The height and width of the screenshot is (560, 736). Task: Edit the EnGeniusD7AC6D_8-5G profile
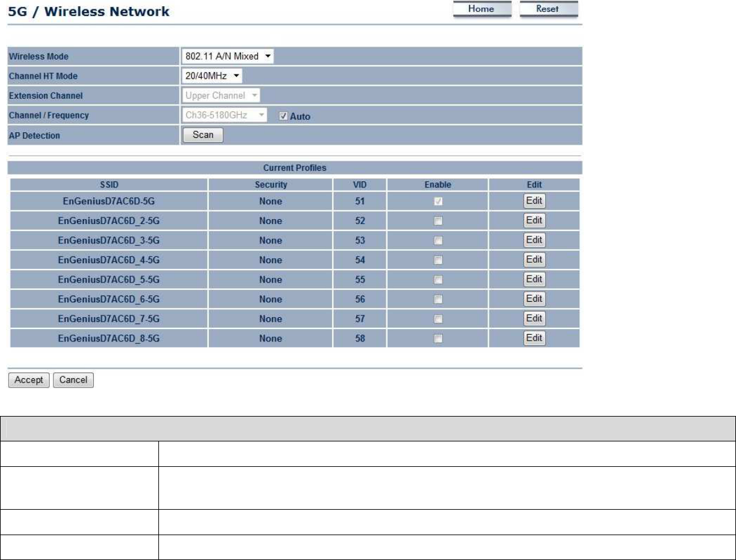534,338
